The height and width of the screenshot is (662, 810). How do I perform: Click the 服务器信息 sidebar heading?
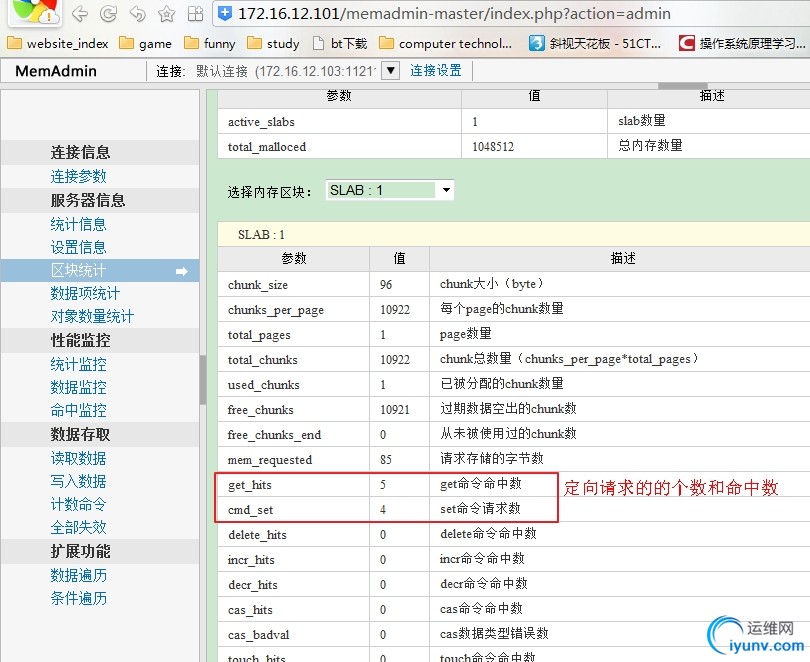coord(88,200)
